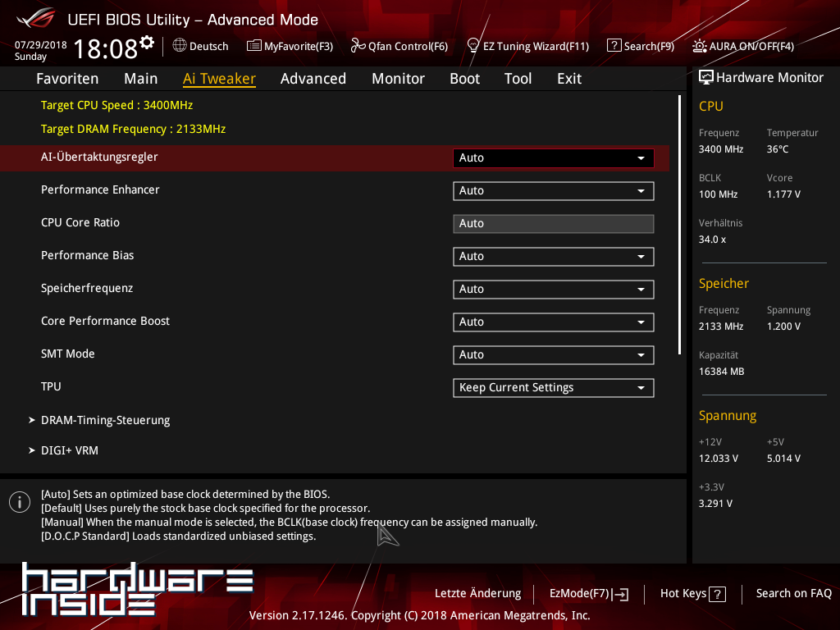Click the MyFavorite list icon
The image size is (840, 630).
(x=254, y=46)
